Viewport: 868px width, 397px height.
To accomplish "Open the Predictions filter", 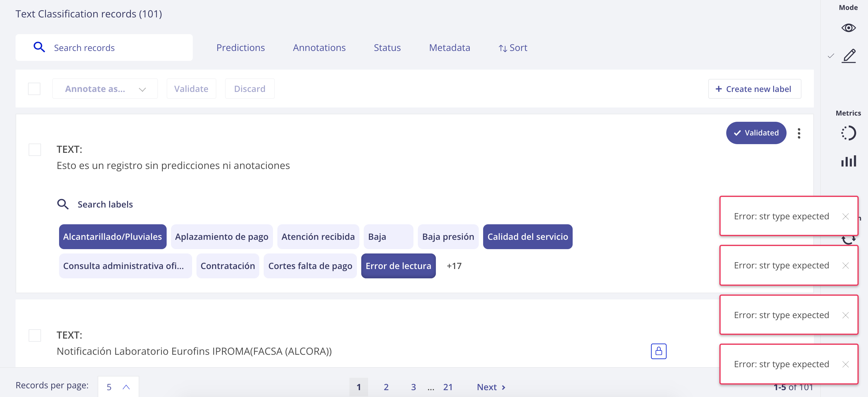I will coord(241,48).
